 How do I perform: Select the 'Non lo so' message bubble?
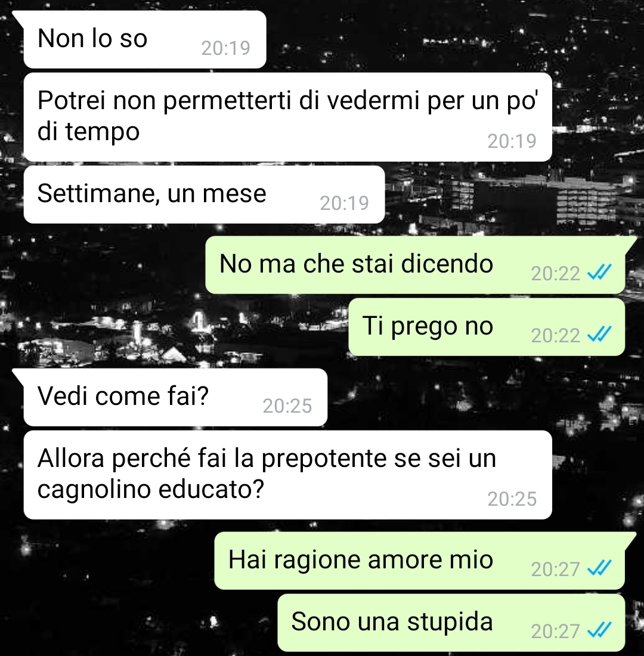click(x=145, y=39)
